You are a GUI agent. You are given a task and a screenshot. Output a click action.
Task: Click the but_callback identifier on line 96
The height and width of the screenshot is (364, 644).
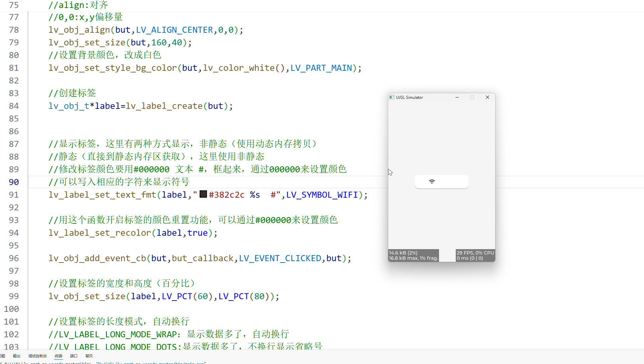pos(203,258)
